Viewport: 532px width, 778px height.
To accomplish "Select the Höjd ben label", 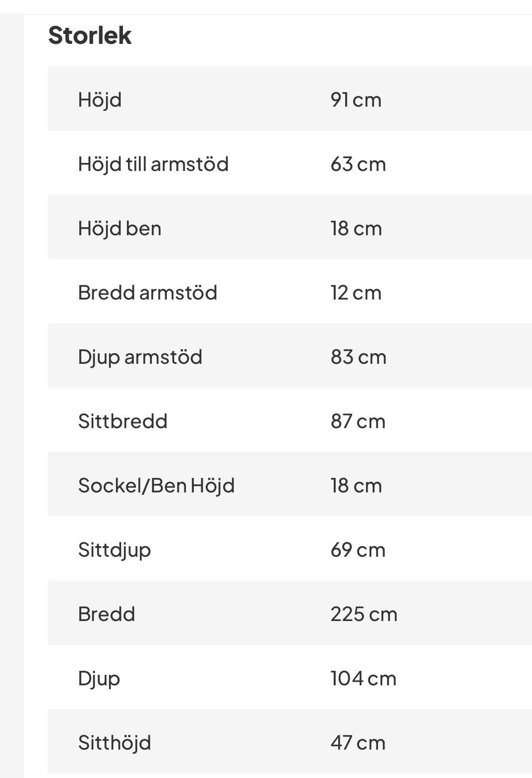I will point(120,228).
